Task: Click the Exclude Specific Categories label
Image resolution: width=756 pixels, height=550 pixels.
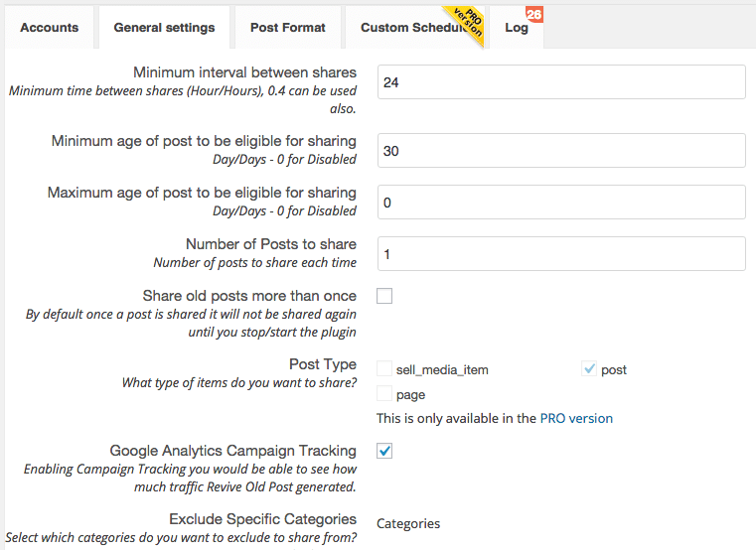Action: click(263, 518)
